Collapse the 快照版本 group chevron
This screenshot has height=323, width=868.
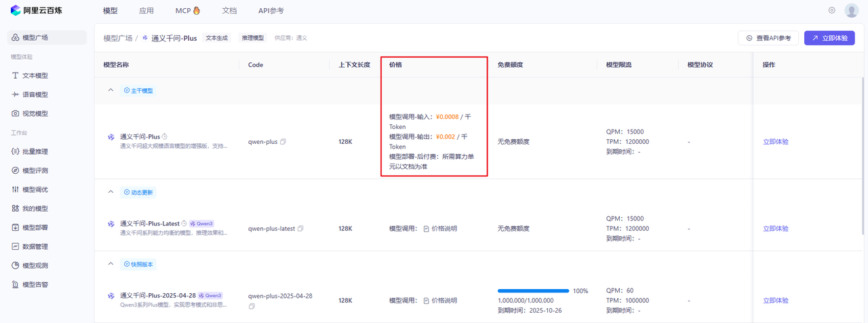pyautogui.click(x=111, y=263)
